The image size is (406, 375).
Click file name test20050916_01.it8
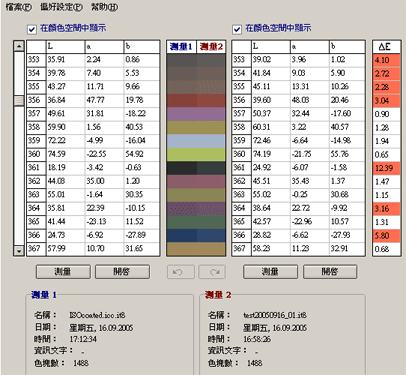click(x=275, y=315)
